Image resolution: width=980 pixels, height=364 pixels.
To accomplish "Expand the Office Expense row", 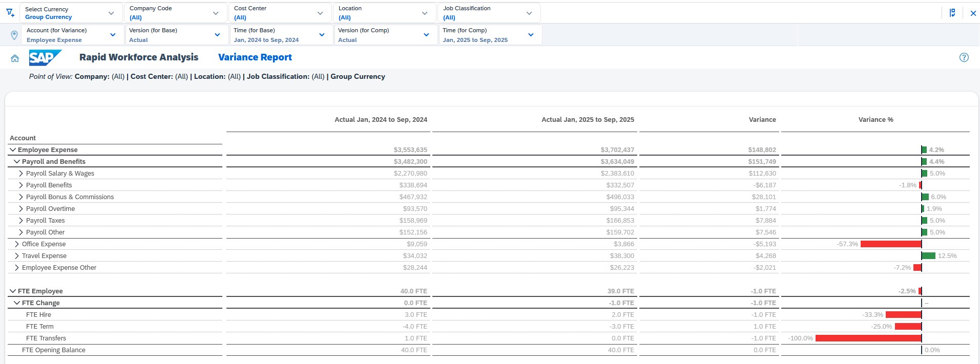I will (x=17, y=244).
